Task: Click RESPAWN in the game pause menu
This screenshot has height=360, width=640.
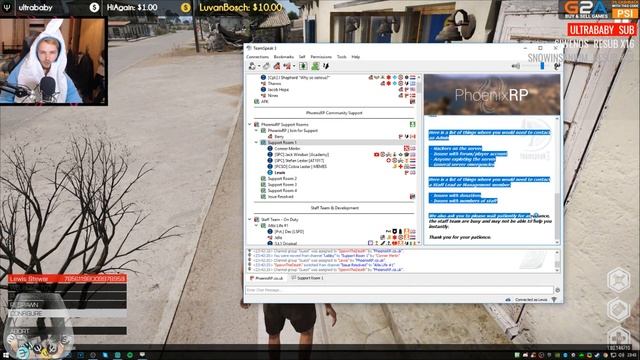Action: [x=67, y=305]
